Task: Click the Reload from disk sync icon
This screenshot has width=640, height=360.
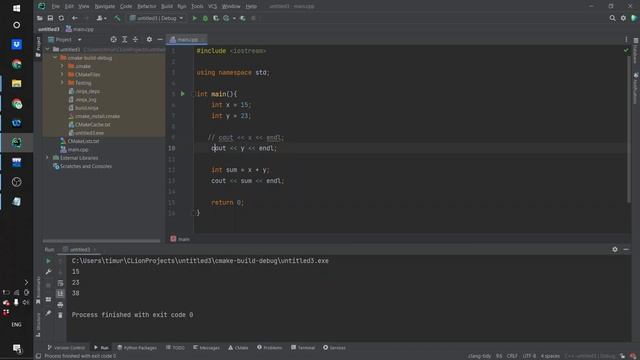Action: (61, 18)
